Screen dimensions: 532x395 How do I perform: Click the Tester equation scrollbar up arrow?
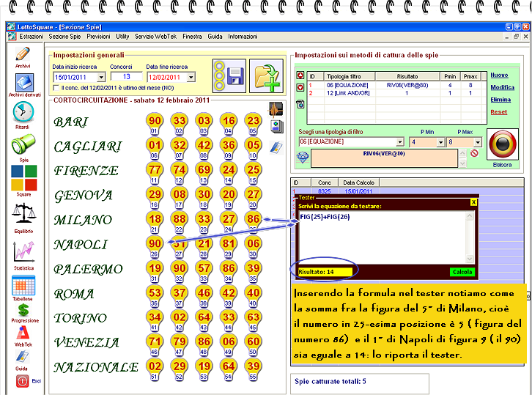click(470, 216)
